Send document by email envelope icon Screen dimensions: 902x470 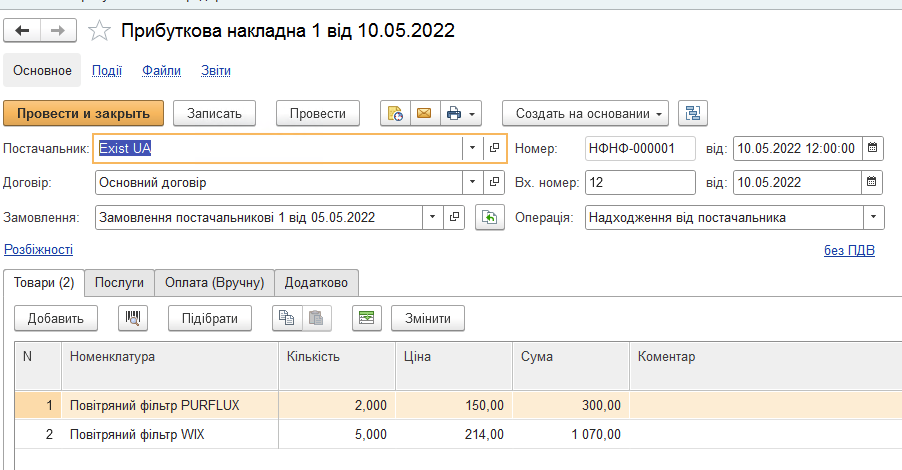425,113
